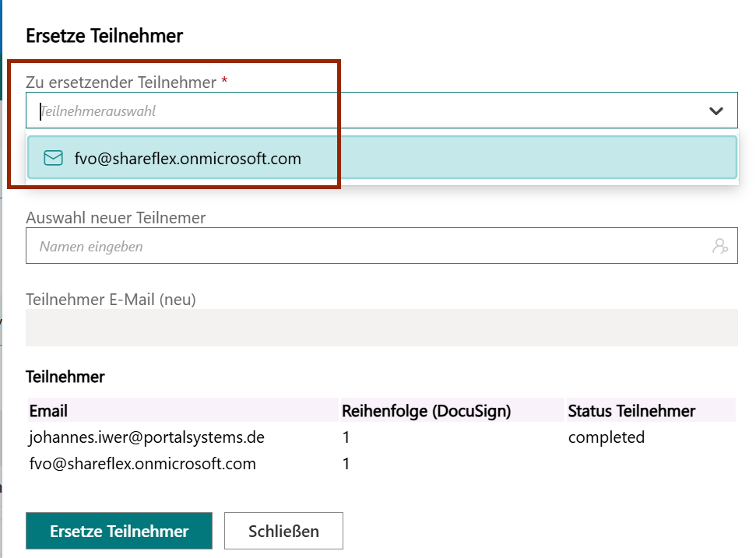The height and width of the screenshot is (558, 756).
Task: Click the Email column header
Action: pos(48,411)
